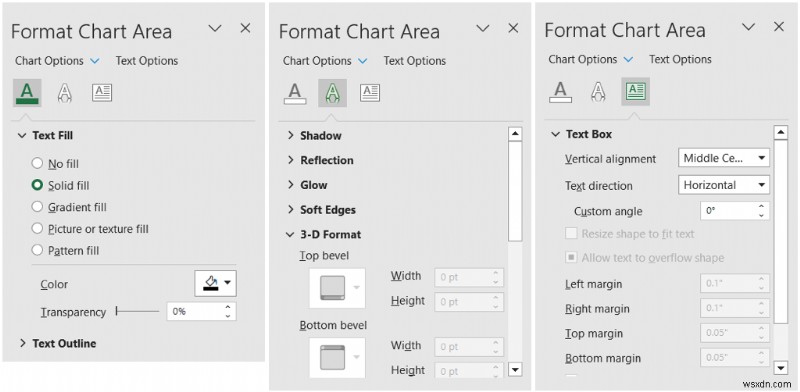Toggle Resize shape to fit text checkbox

[x=571, y=234]
